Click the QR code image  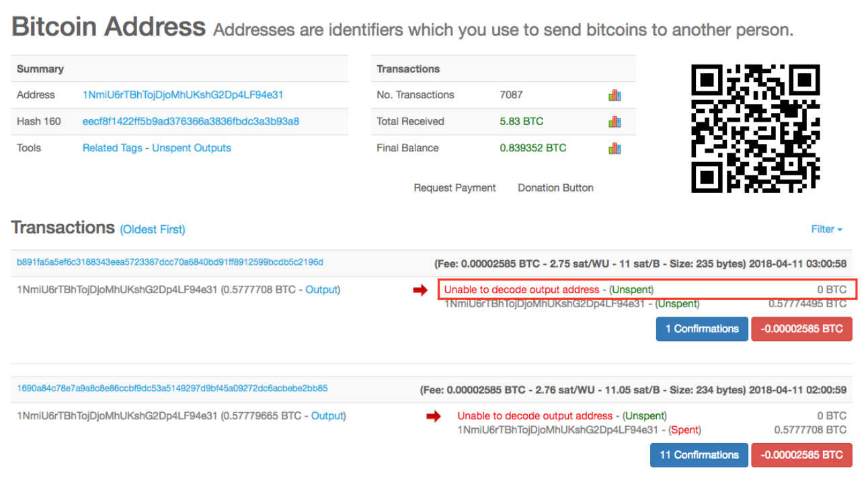[756, 128]
